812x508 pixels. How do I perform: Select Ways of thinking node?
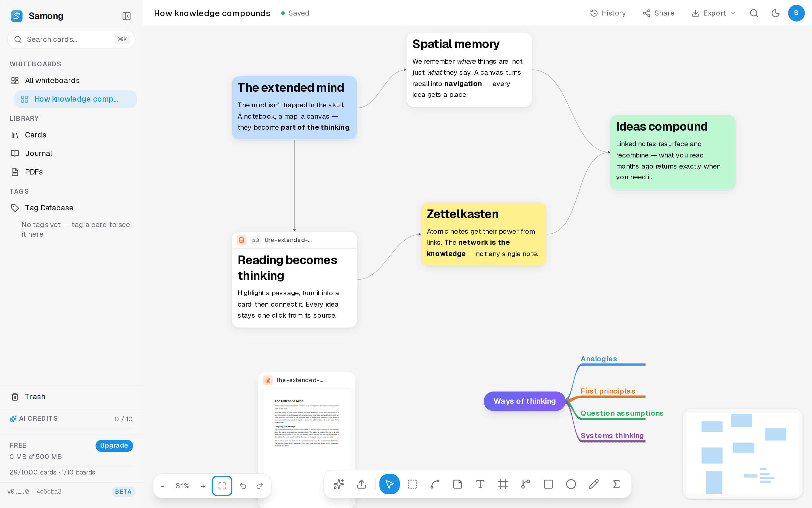tap(525, 401)
